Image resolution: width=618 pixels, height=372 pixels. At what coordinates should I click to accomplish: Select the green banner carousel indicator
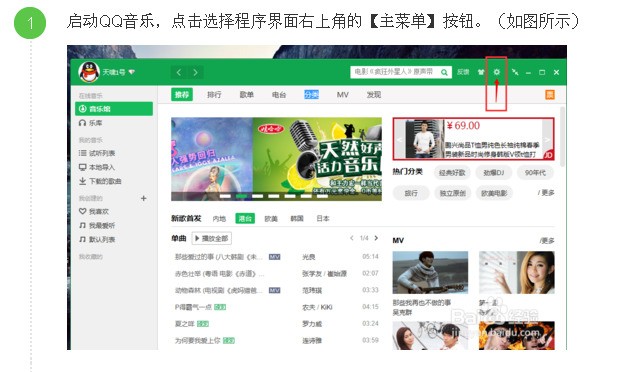tap(241, 196)
